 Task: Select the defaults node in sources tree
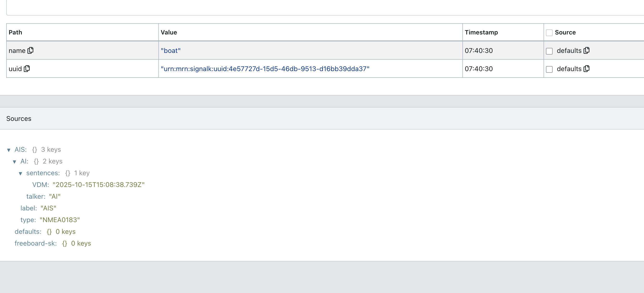coord(28,232)
